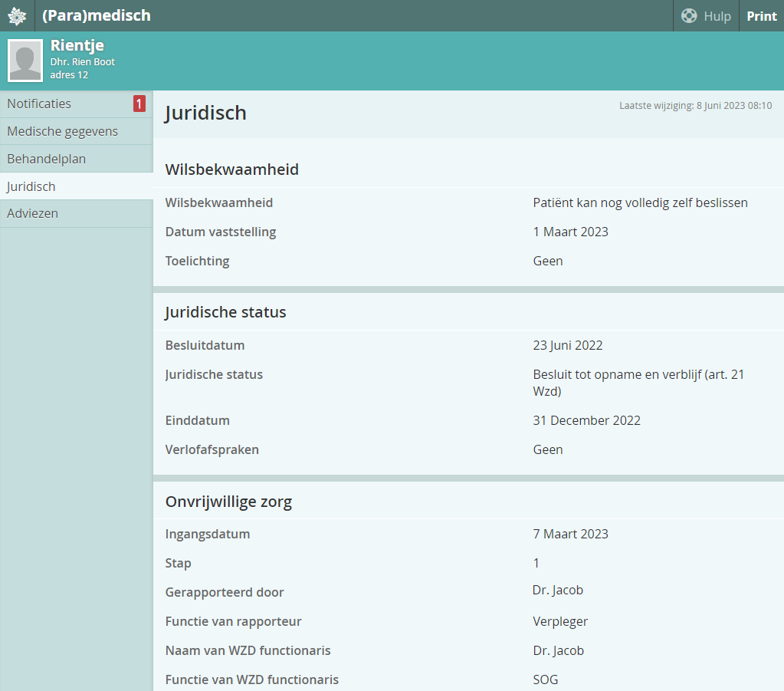Click the Wilsbekwaamheid section heading
This screenshot has width=784, height=691.
[x=231, y=169]
